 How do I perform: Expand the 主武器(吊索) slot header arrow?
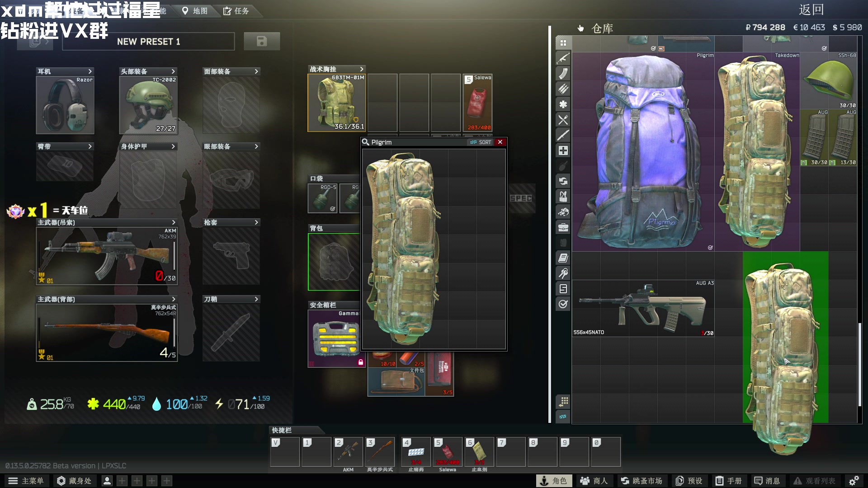(173, 222)
